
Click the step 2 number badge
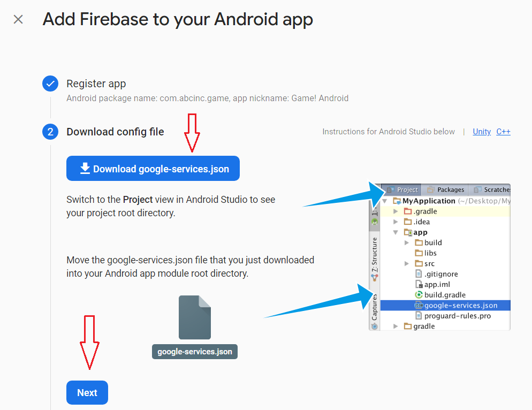(50, 132)
